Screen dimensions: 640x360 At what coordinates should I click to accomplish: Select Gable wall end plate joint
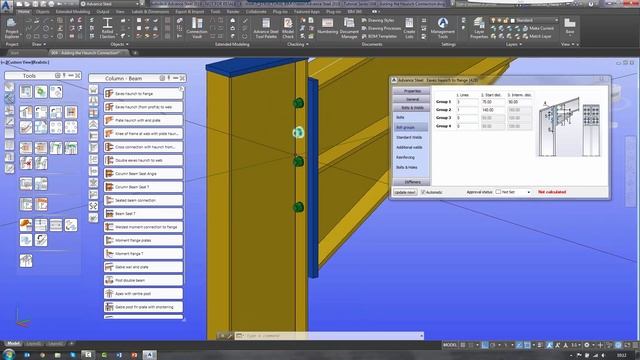pos(143,267)
